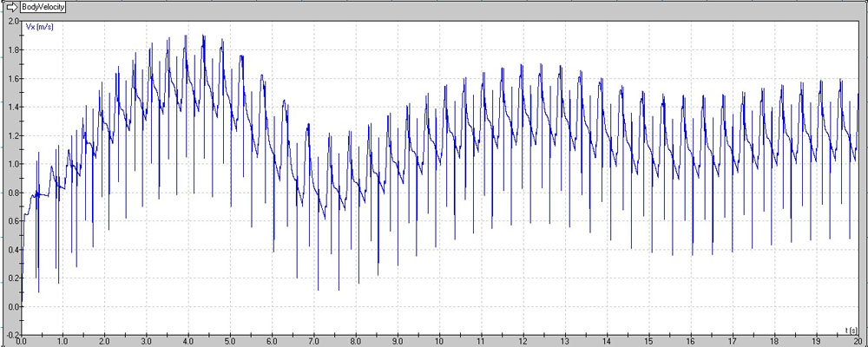Image resolution: width=868 pixels, height=347 pixels.
Task: Click the 12 tick on time axis
Action: tap(523, 342)
